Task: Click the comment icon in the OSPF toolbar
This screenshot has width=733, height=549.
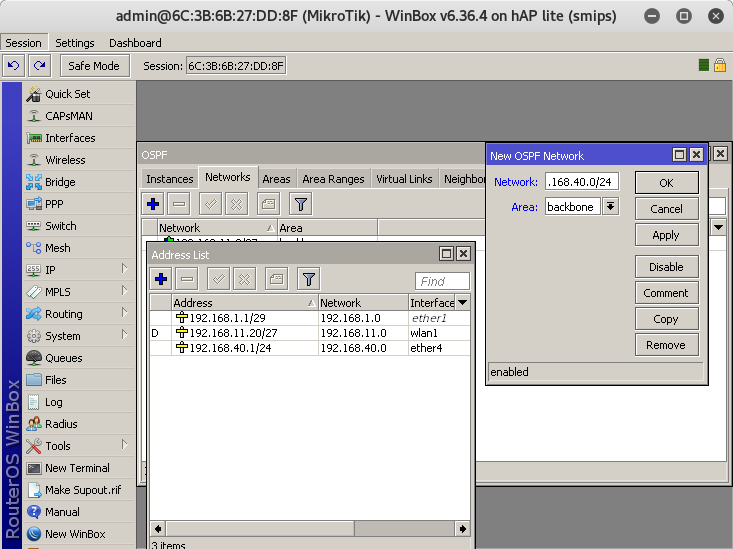Action: (268, 204)
